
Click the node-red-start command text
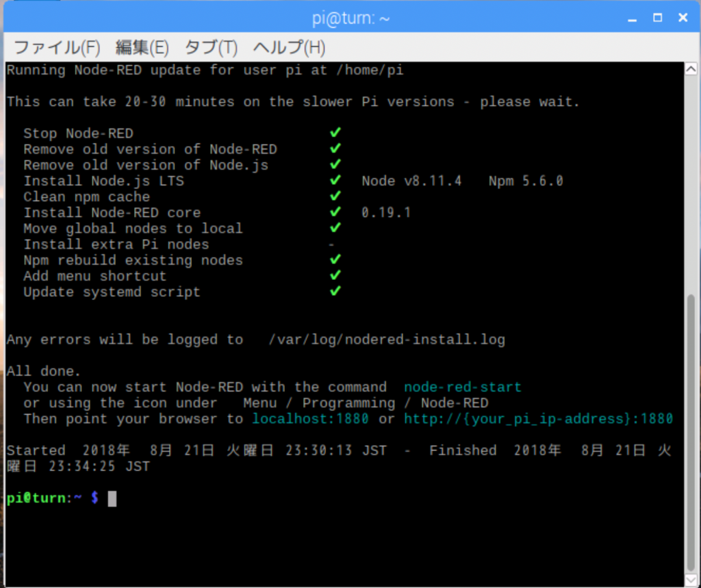463,387
